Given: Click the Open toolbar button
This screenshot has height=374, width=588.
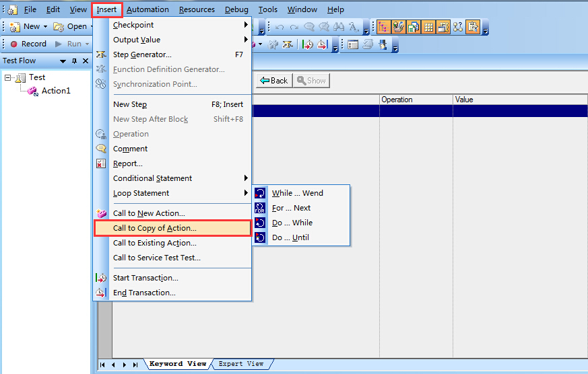Looking at the screenshot, I should (x=70, y=27).
